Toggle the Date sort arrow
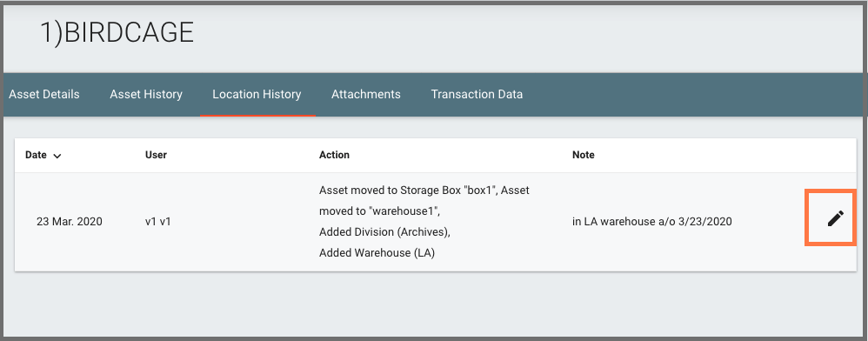Viewport: 868px width, 341px height. click(57, 156)
